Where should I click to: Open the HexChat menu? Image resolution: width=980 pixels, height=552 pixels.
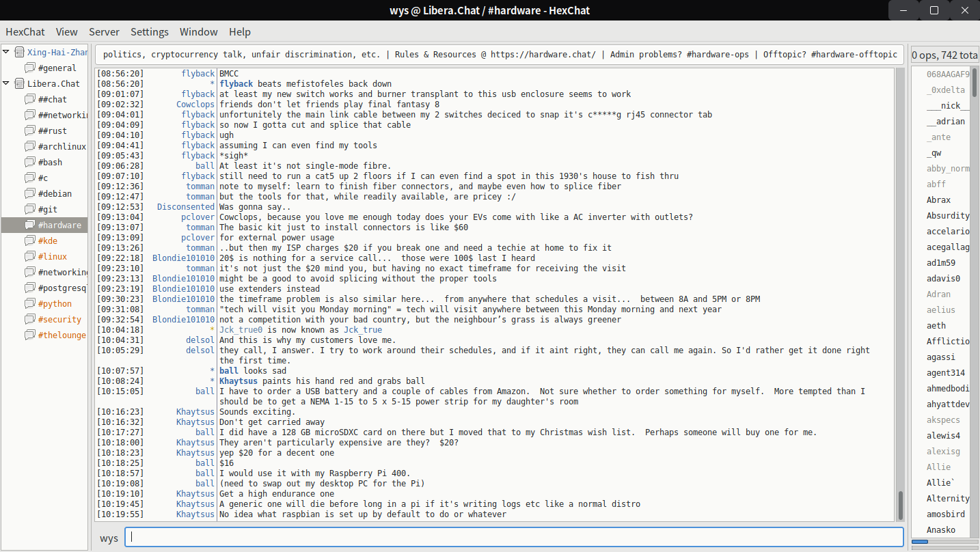pyautogui.click(x=25, y=31)
